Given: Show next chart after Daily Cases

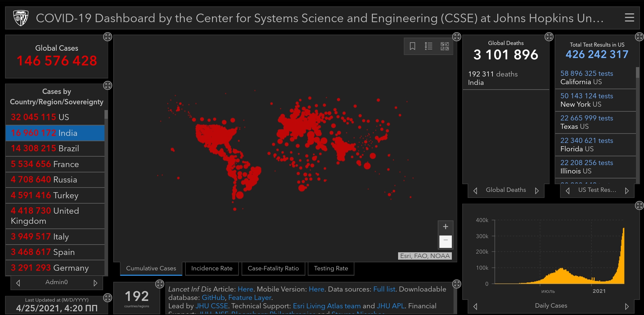Looking at the screenshot, I should coord(627,306).
